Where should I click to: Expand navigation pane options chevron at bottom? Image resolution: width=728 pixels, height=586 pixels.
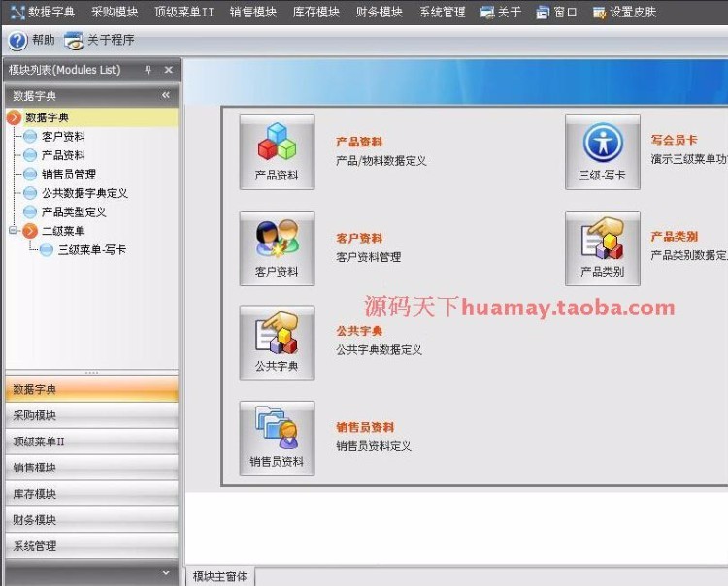[x=166, y=573]
